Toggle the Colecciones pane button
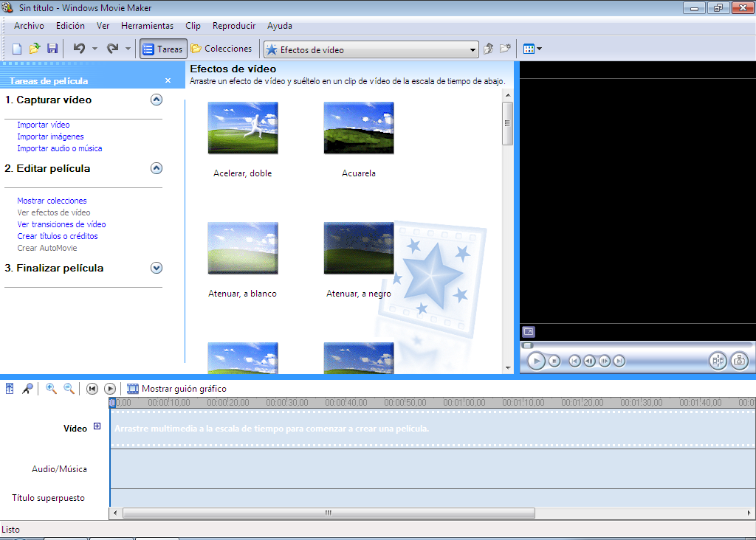The image size is (756, 540). (221, 49)
